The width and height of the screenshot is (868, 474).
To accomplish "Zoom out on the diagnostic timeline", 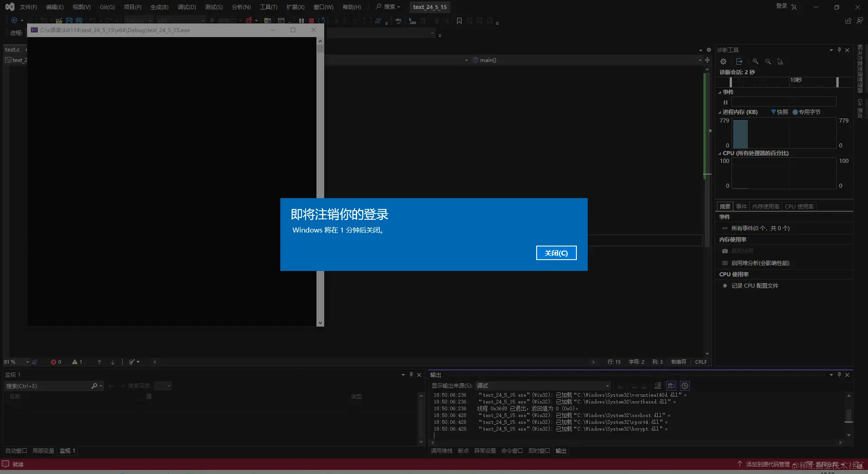I will click(x=768, y=62).
